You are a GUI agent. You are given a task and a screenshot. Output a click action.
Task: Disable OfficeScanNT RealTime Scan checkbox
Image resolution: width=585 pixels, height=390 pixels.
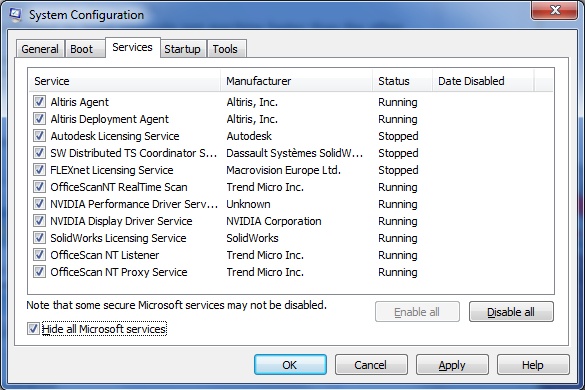coord(39,187)
